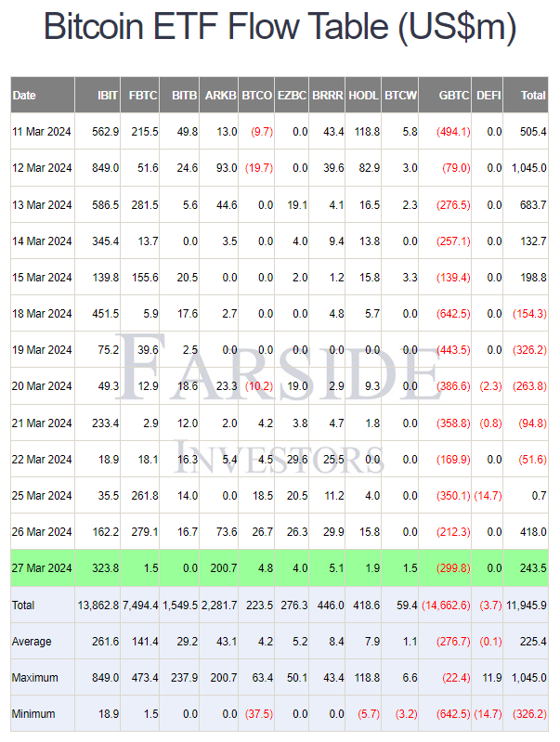Click the BTCO column header

256,95
